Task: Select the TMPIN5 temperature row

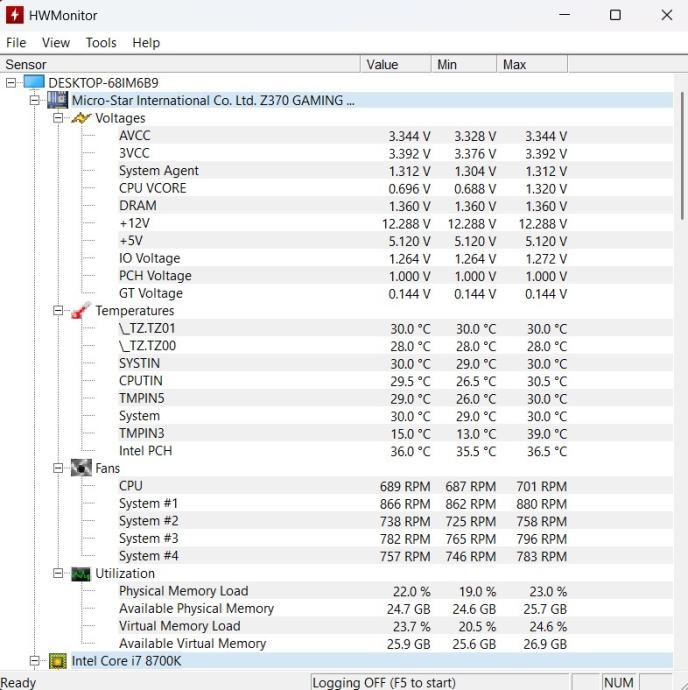Action: click(395, 398)
